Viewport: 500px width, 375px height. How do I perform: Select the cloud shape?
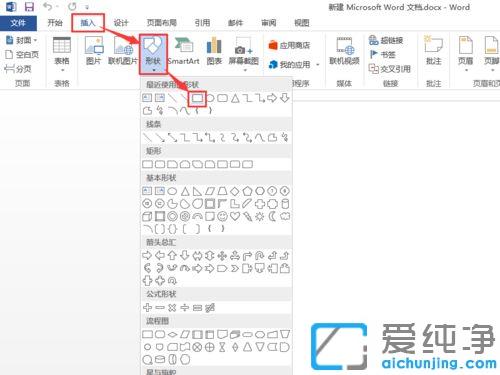coord(285,216)
